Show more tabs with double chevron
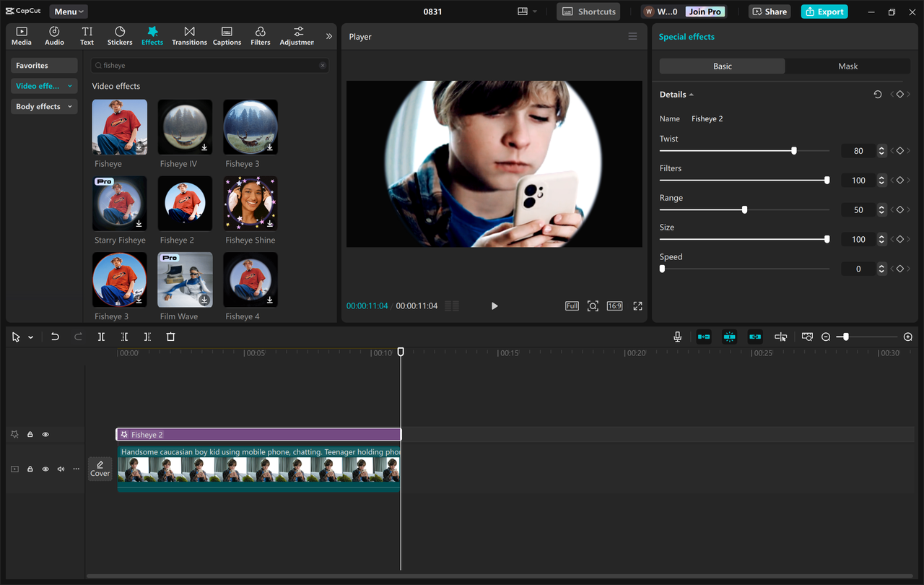Image resolution: width=924 pixels, height=585 pixels. (x=329, y=36)
